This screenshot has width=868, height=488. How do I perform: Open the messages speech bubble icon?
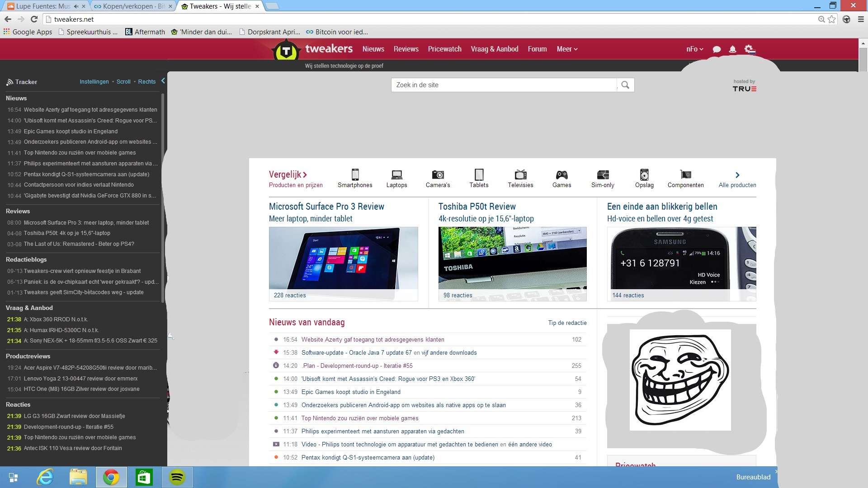pos(717,49)
